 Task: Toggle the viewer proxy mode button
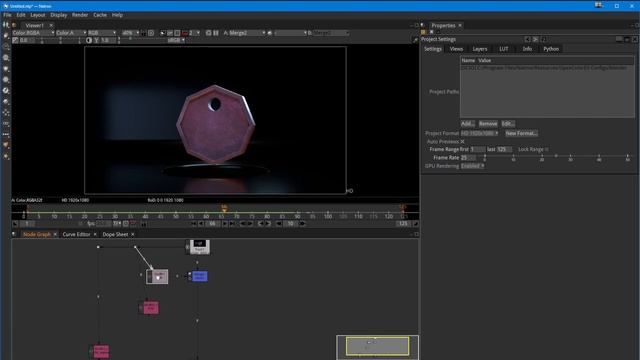click(x=184, y=33)
